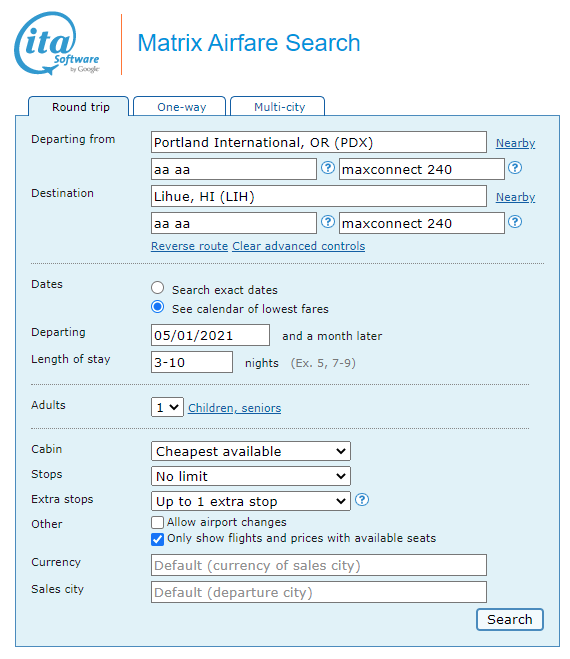Click the Reverse route link

[x=190, y=246]
